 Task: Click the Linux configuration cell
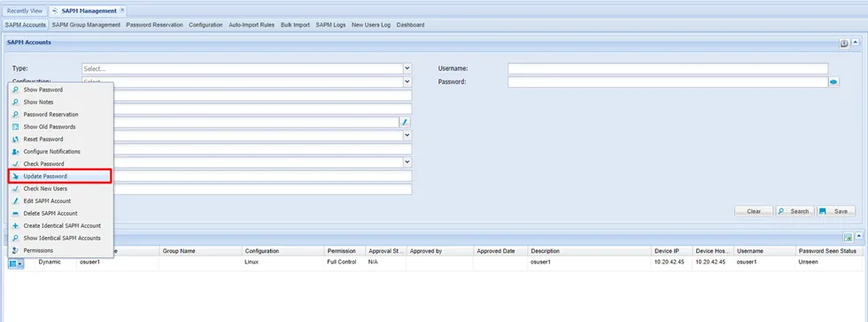tap(252, 263)
